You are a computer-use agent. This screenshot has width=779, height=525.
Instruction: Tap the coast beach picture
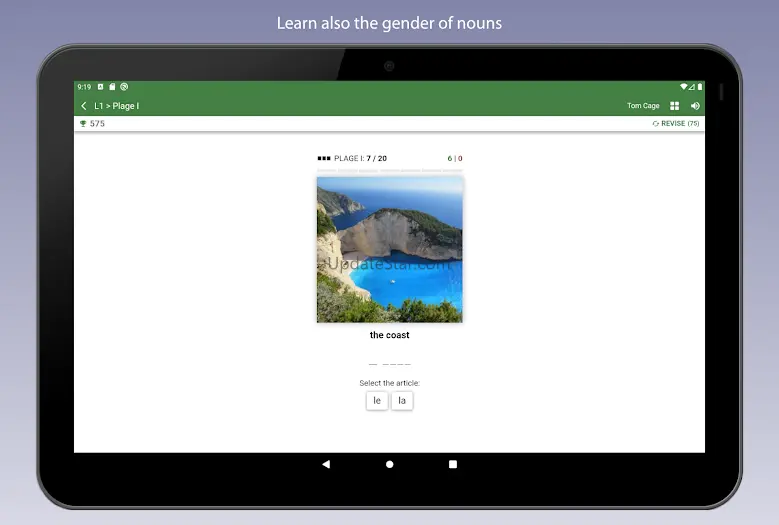[x=389, y=249]
